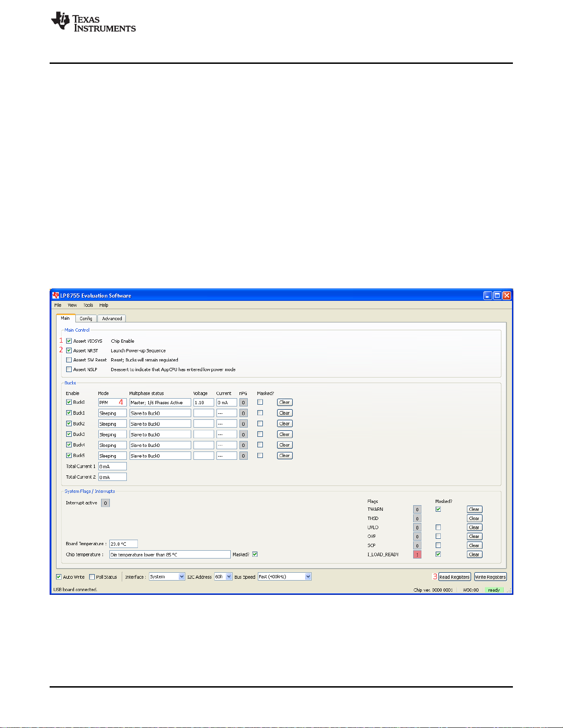Open the File menu
Screen dimensions: 563x728
pos(58,305)
